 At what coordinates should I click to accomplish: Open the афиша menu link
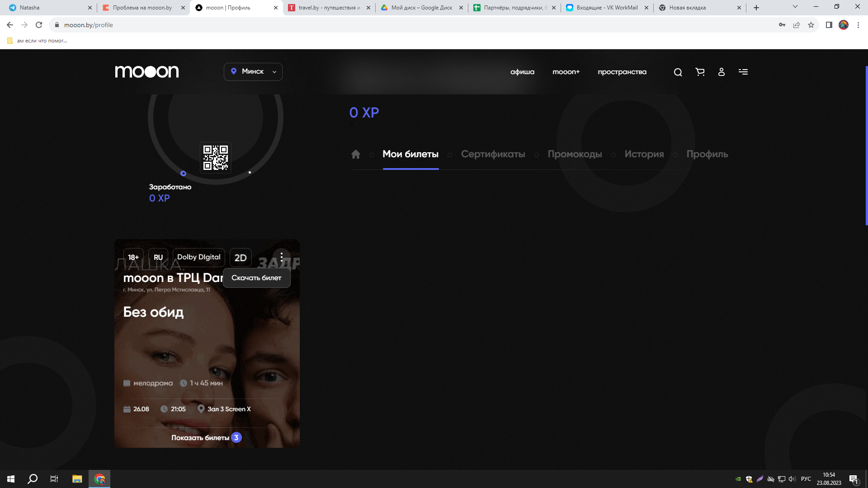(522, 72)
